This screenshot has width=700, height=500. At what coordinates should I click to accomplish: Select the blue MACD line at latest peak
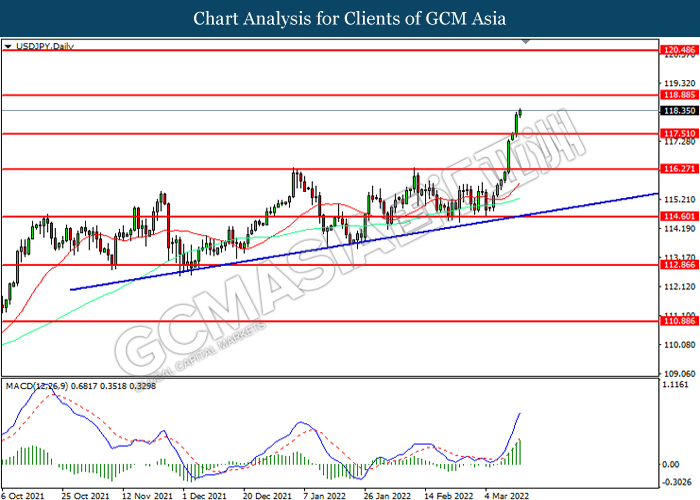pos(520,414)
